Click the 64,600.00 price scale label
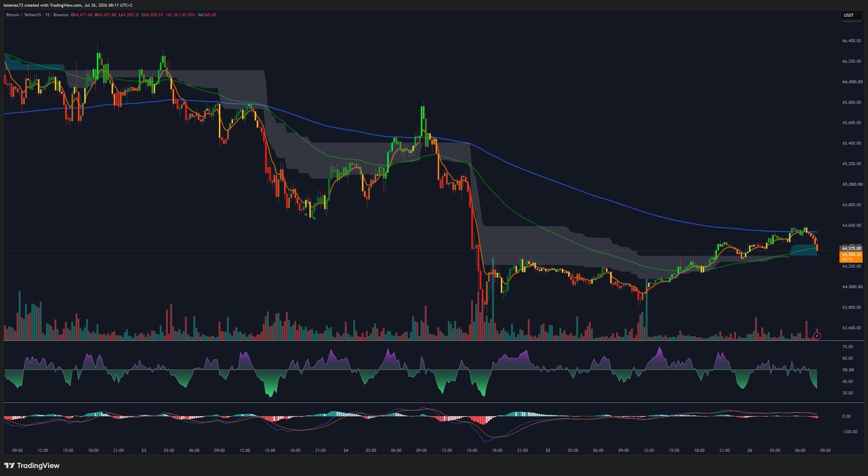 (x=851, y=226)
